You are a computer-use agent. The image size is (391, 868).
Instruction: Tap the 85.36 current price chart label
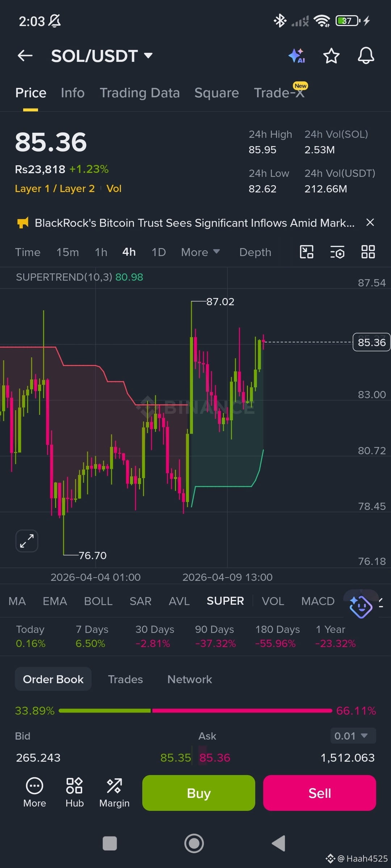click(371, 342)
